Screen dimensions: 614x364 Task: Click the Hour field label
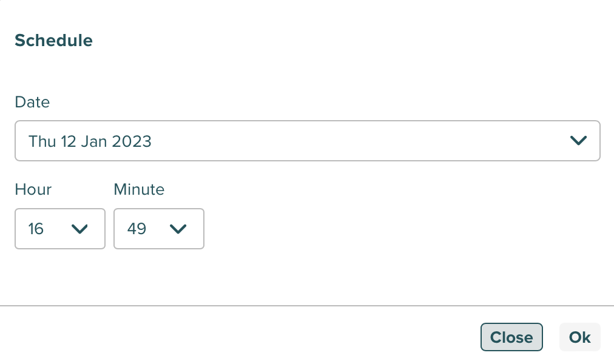point(33,189)
